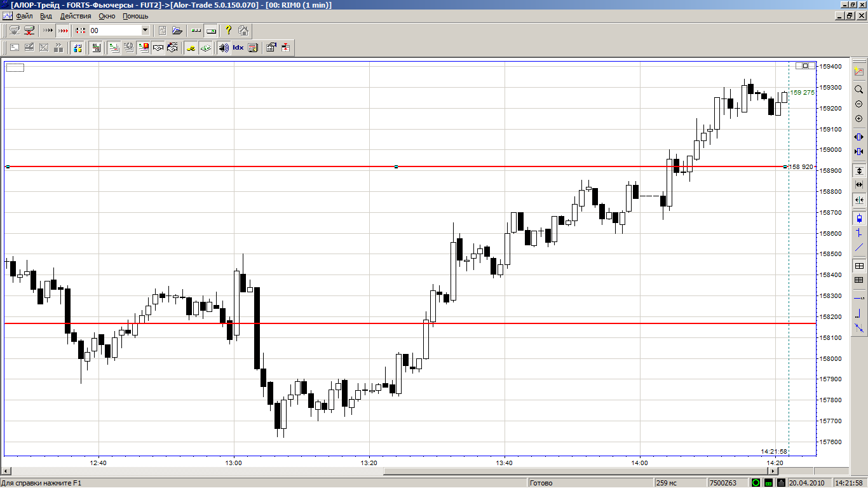Open the Окно dropdown menu
The width and height of the screenshot is (868, 488).
point(107,16)
